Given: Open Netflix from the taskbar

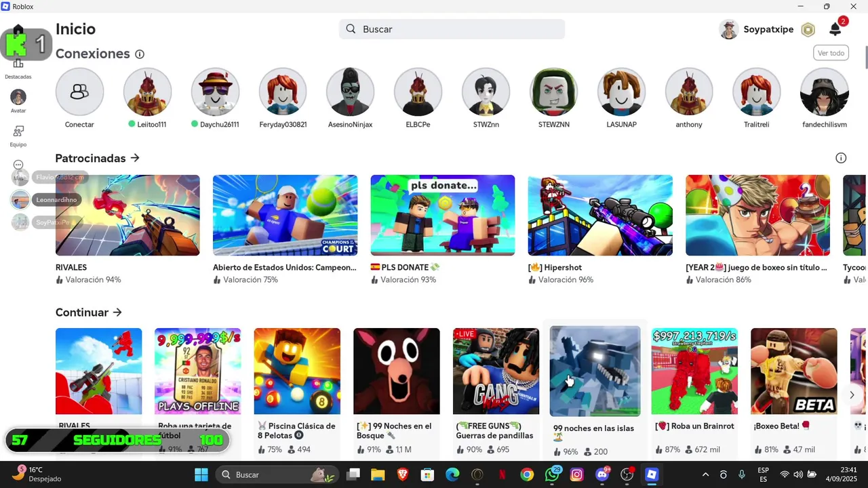Looking at the screenshot, I should [x=502, y=474].
